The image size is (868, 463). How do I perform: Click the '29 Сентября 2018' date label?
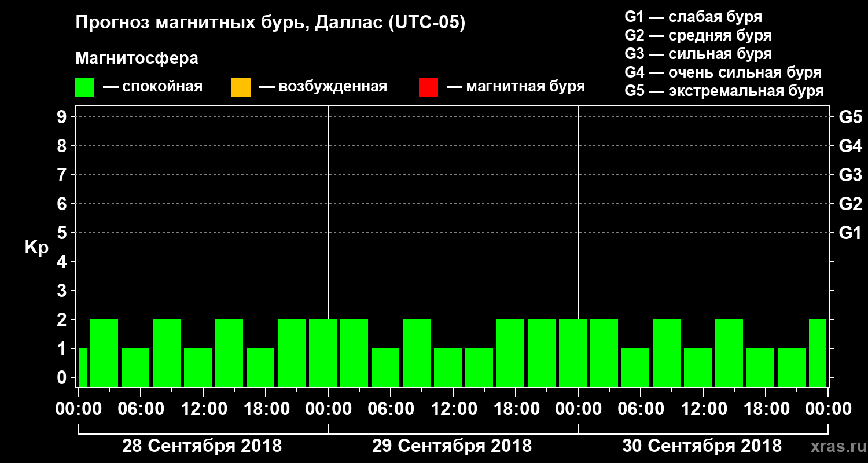point(452,446)
